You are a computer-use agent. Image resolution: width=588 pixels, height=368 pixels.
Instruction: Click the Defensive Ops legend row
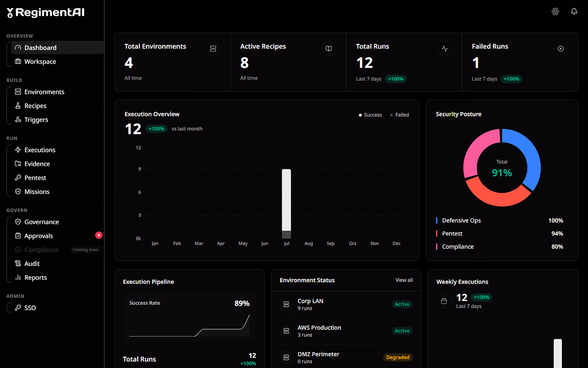(499, 220)
